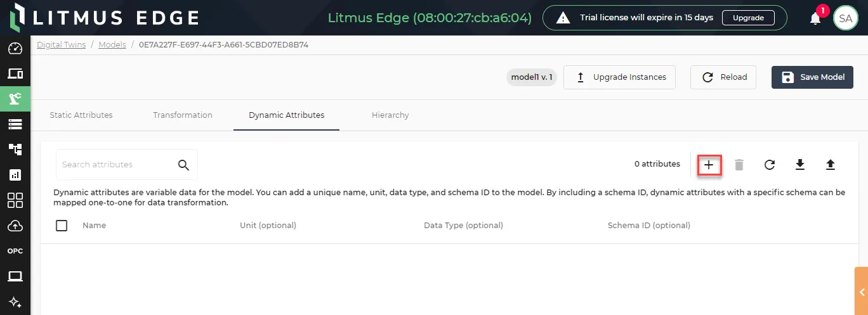Click the upload attributes icon
This screenshot has height=315, width=868.
(831, 165)
